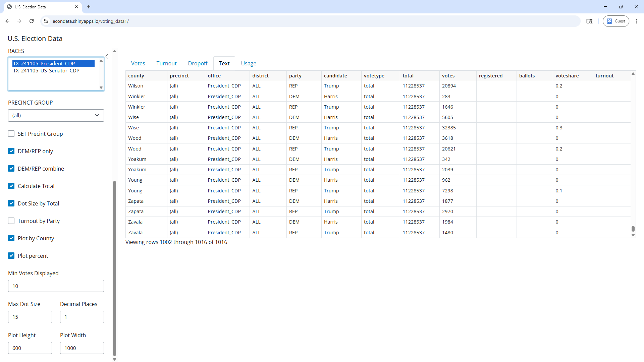This screenshot has height=362, width=644.
Task: Collapse the sidebar with the chevron
Action: pyautogui.click(x=107, y=56)
